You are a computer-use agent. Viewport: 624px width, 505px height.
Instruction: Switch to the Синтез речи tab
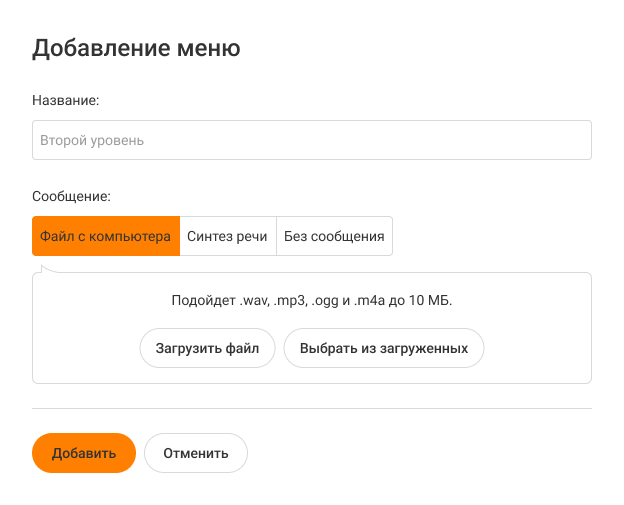pos(227,237)
